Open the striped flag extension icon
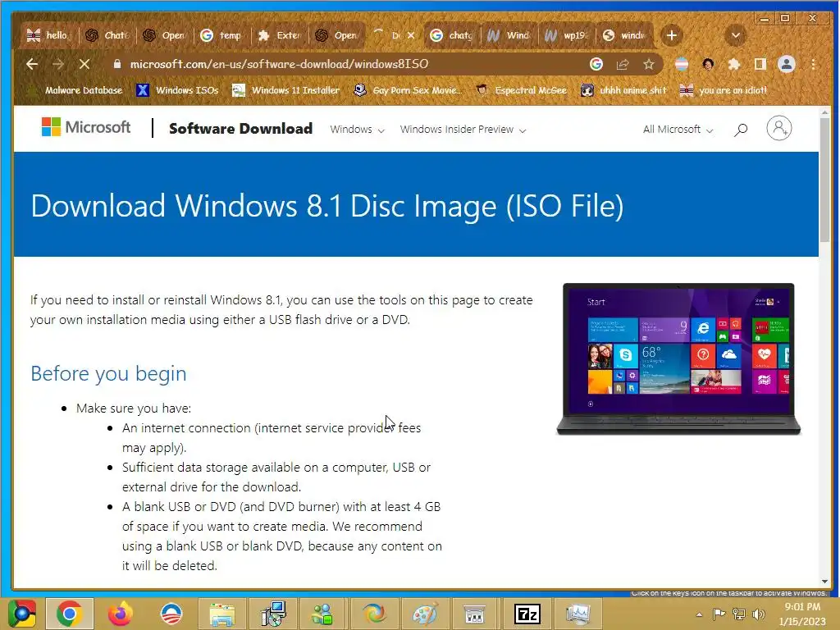The height and width of the screenshot is (630, 840). (x=682, y=64)
